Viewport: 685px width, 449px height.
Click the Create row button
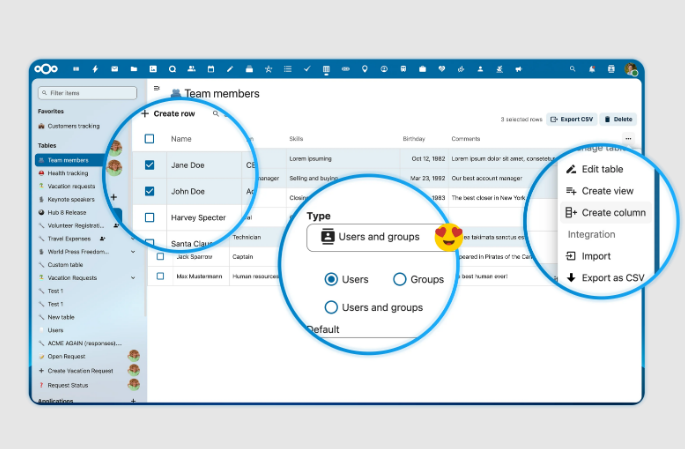169,114
